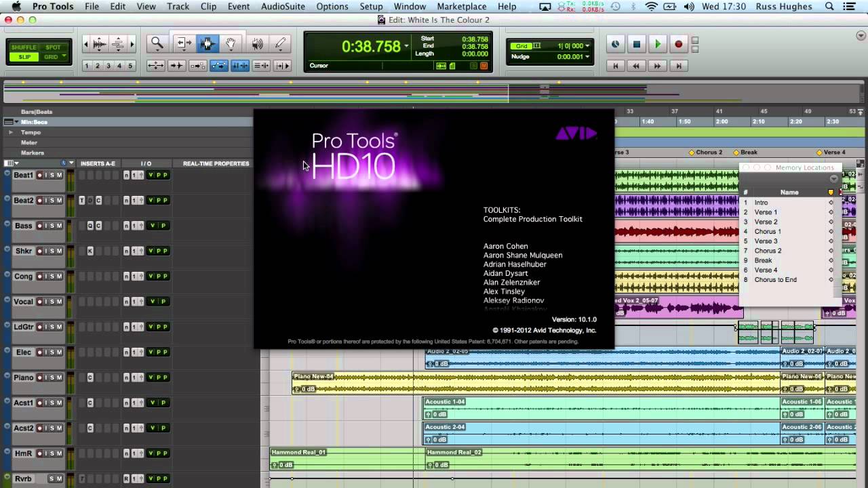Expand the Tempo ruler
Viewport: 868px width, 488px height.
point(11,133)
